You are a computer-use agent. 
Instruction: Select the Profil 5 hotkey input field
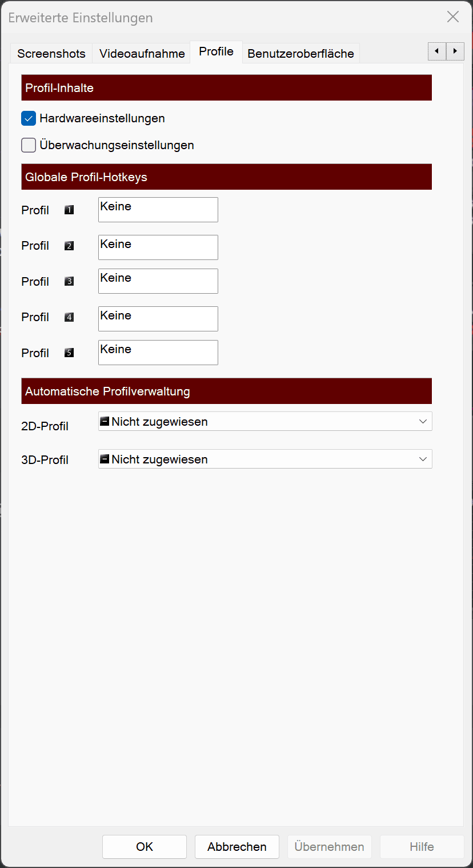[x=158, y=353]
